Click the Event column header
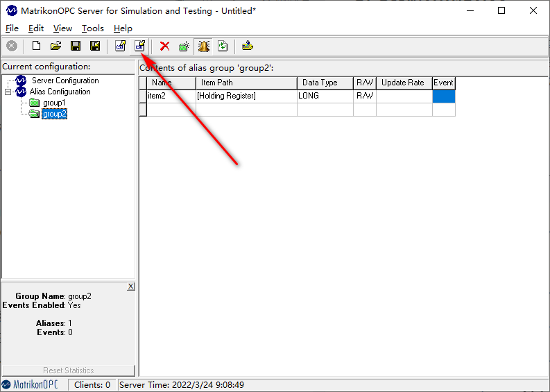This screenshot has width=550, height=392. pyautogui.click(x=444, y=83)
